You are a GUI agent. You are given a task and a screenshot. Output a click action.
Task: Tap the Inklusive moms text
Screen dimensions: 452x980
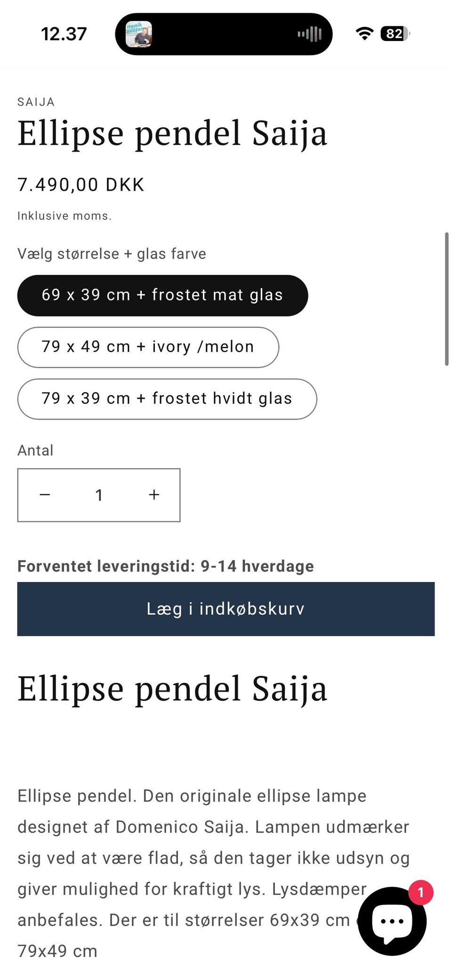tap(65, 216)
